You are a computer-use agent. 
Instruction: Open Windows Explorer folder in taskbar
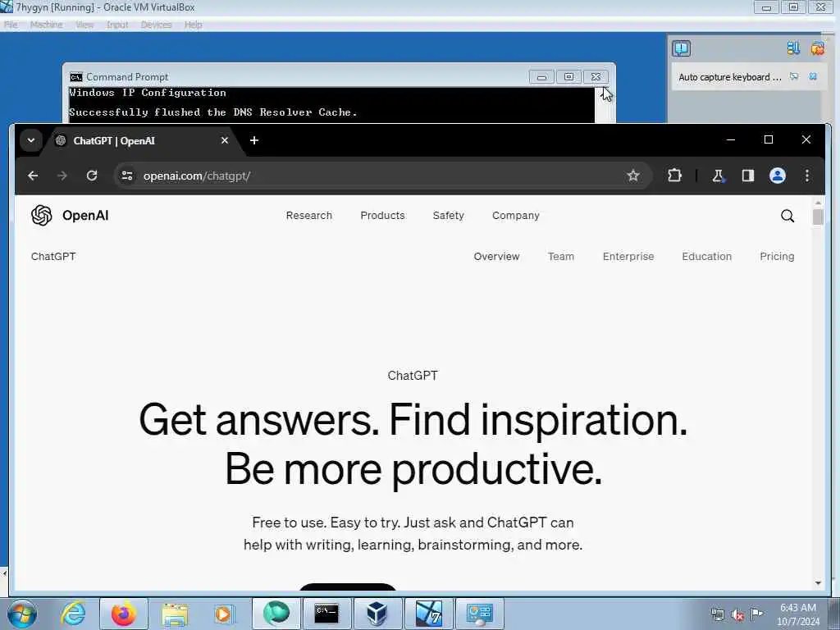pos(175,614)
